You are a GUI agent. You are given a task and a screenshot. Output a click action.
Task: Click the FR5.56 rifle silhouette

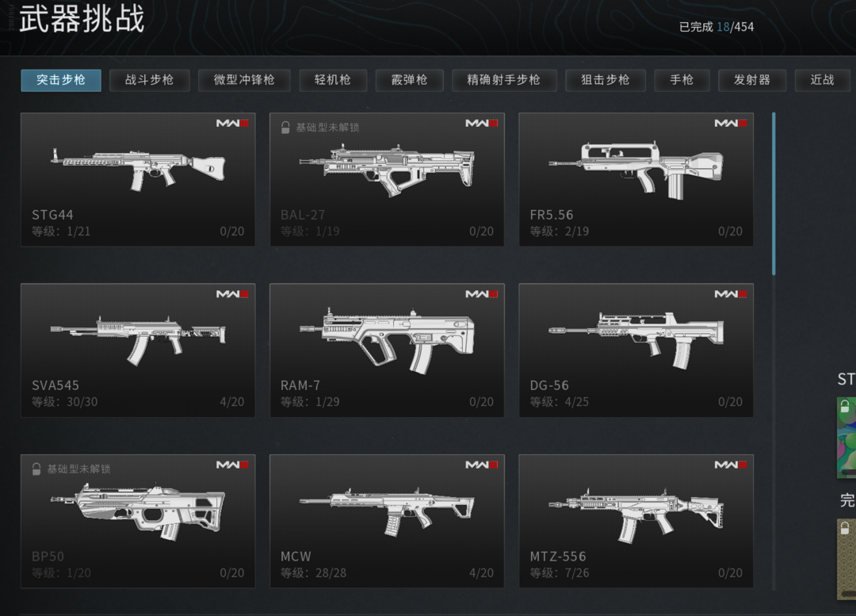click(x=636, y=170)
